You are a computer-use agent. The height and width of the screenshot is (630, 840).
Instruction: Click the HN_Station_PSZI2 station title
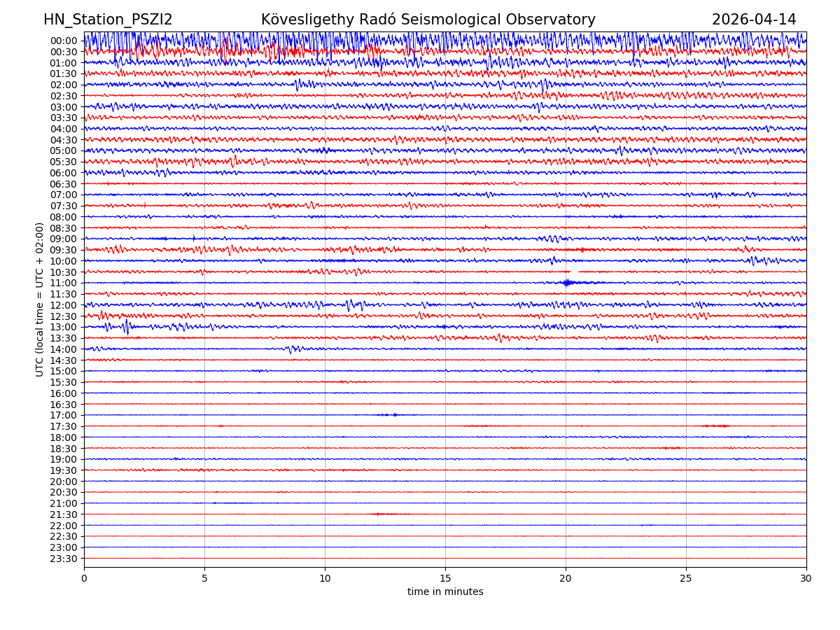108,20
